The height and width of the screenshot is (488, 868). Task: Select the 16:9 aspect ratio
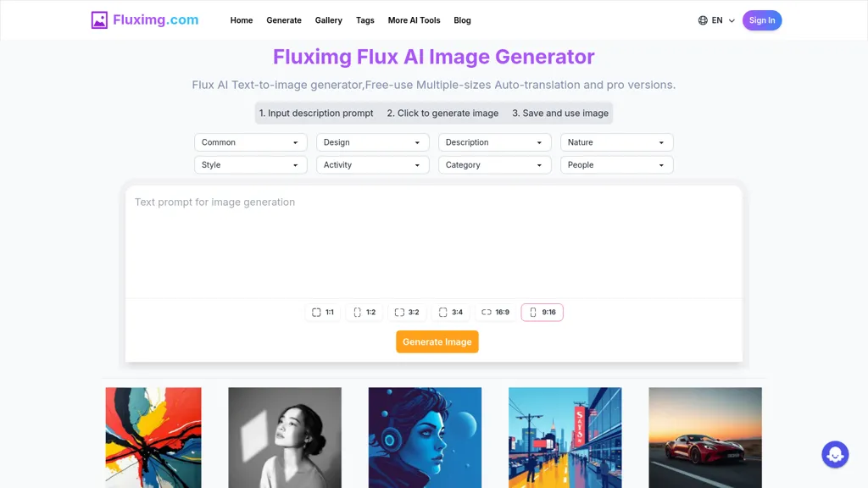pos(495,312)
